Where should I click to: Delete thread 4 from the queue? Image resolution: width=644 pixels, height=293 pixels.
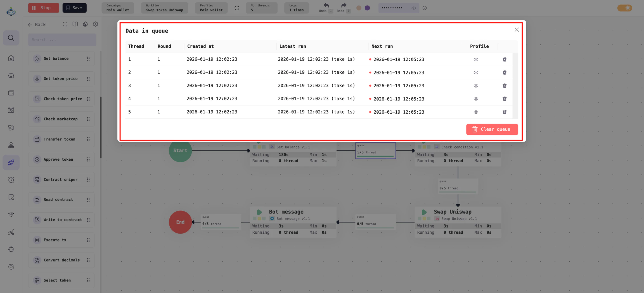[505, 99]
